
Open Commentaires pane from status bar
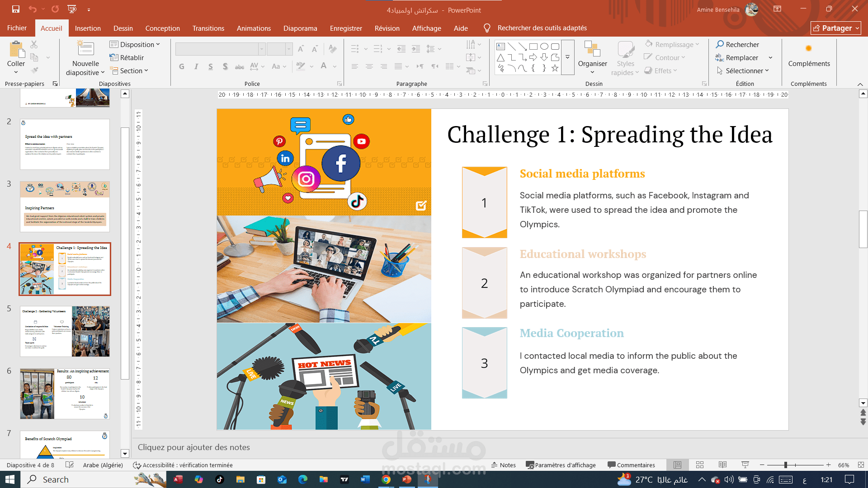point(631,465)
